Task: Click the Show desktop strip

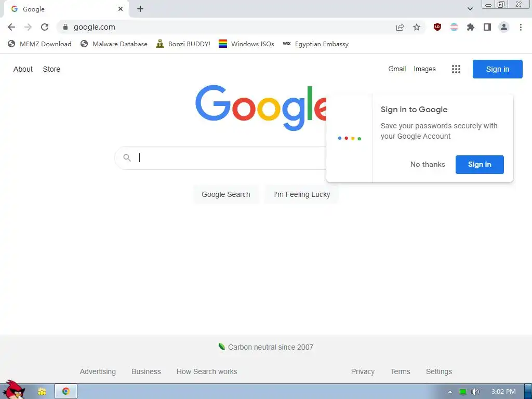Action: point(528,392)
